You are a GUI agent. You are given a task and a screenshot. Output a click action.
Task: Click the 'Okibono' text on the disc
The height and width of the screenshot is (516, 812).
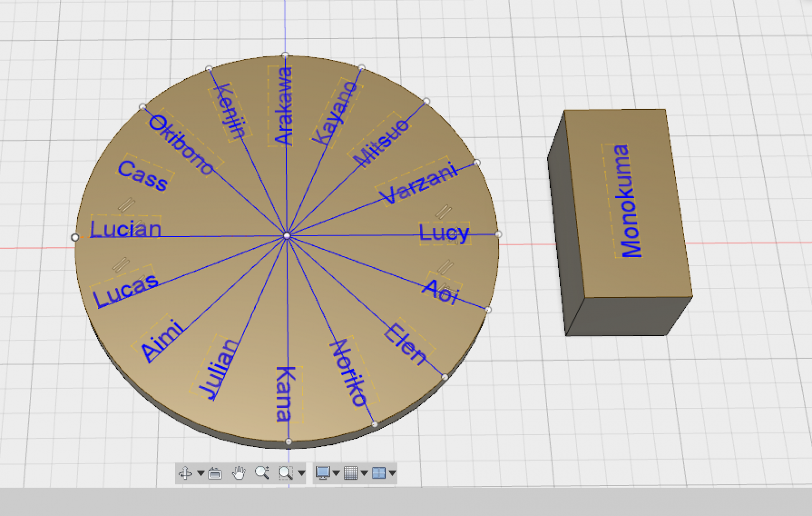181,145
